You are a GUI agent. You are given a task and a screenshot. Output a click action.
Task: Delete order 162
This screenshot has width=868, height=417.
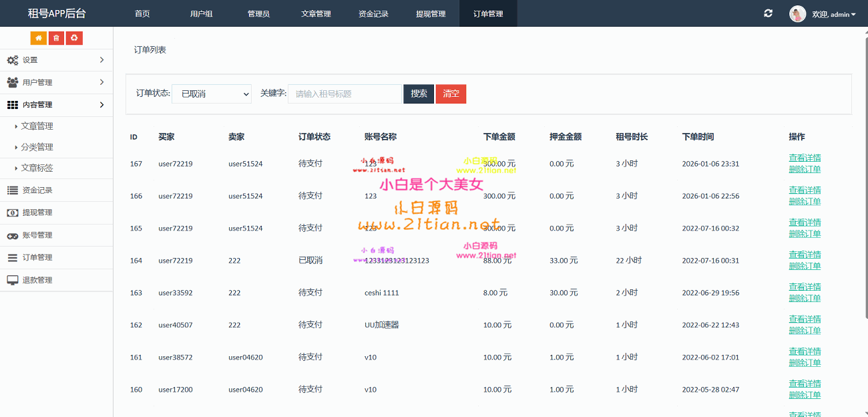(805, 331)
